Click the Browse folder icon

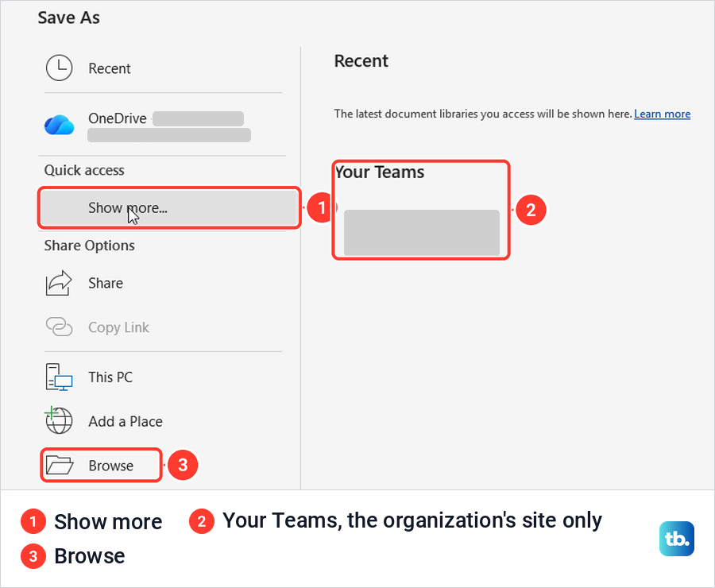[x=60, y=466]
